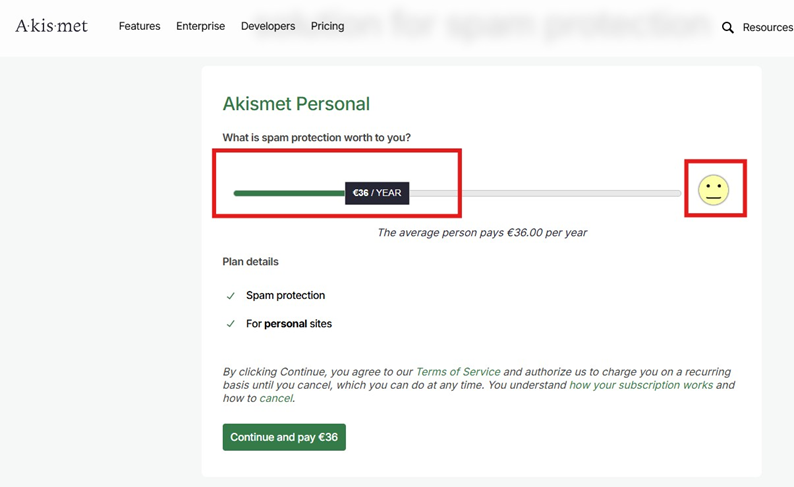Click the Akismet logo

tap(51, 26)
